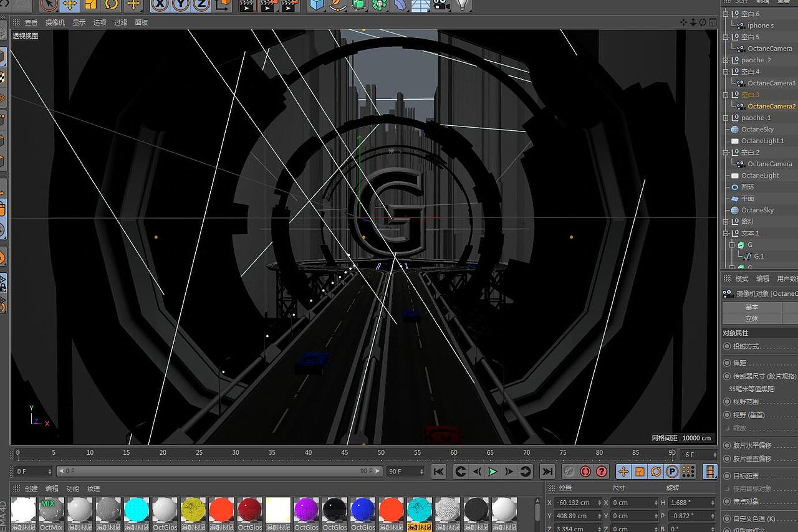Select OctaneCamera3 in object tree
The width and height of the screenshot is (798, 532).
click(x=771, y=83)
